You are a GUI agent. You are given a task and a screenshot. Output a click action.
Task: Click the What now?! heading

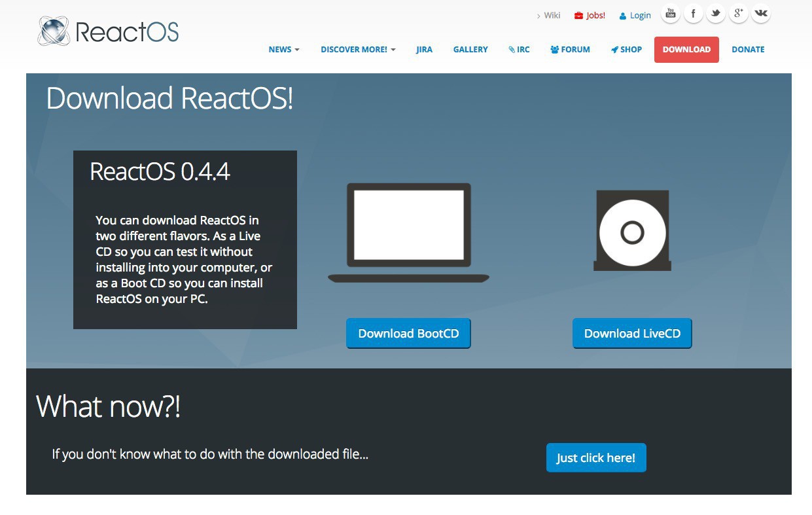click(x=108, y=406)
